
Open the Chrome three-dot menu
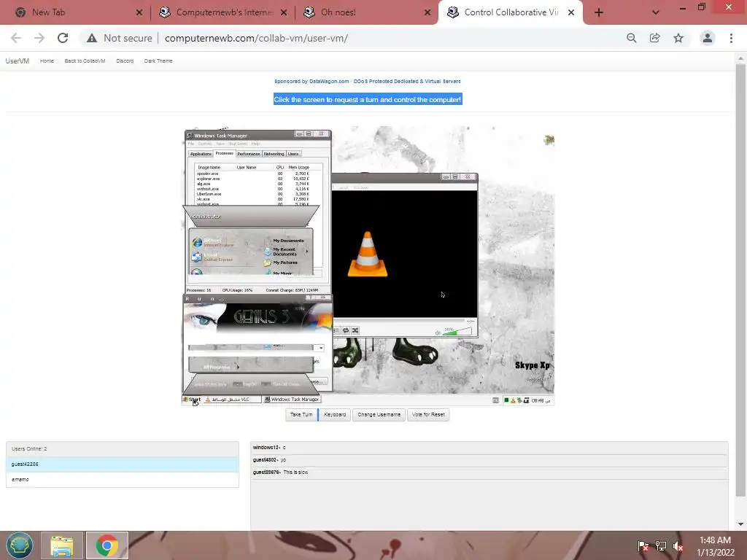tap(731, 38)
